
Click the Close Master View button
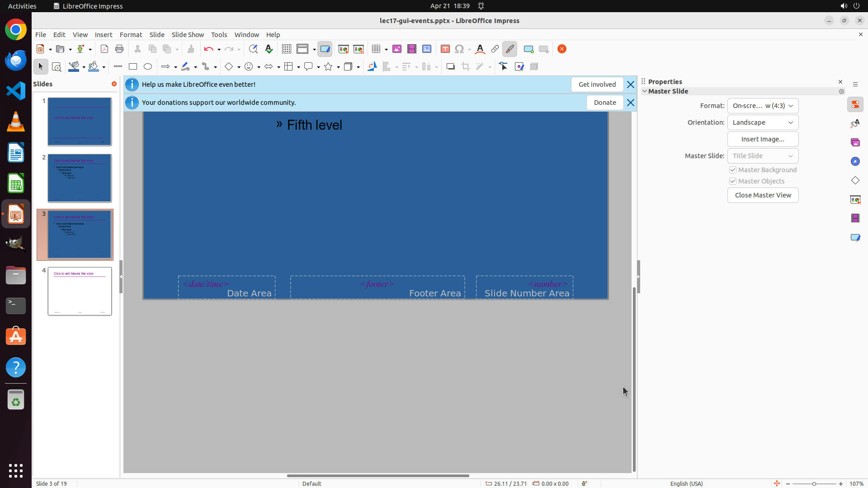[763, 195]
